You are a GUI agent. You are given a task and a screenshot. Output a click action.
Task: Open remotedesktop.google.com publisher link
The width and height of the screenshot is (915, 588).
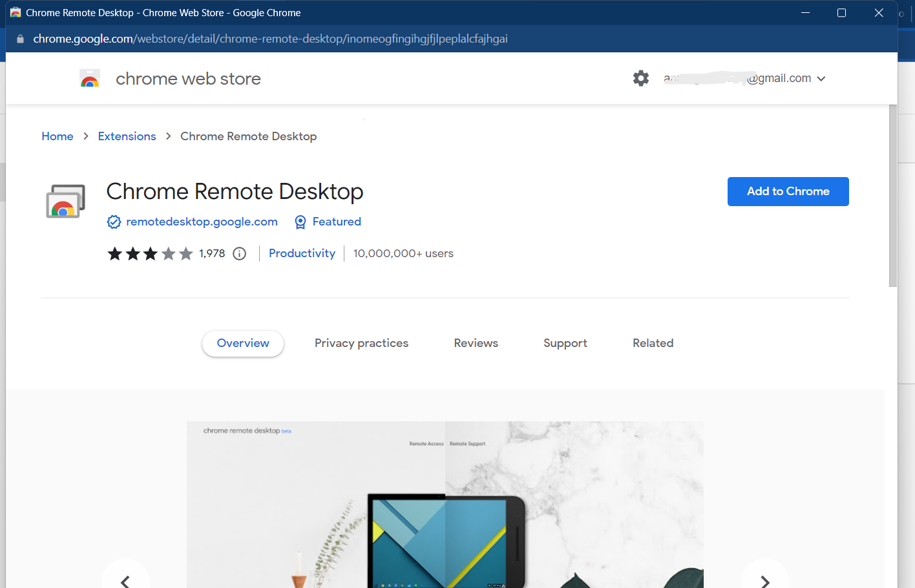pyautogui.click(x=202, y=222)
